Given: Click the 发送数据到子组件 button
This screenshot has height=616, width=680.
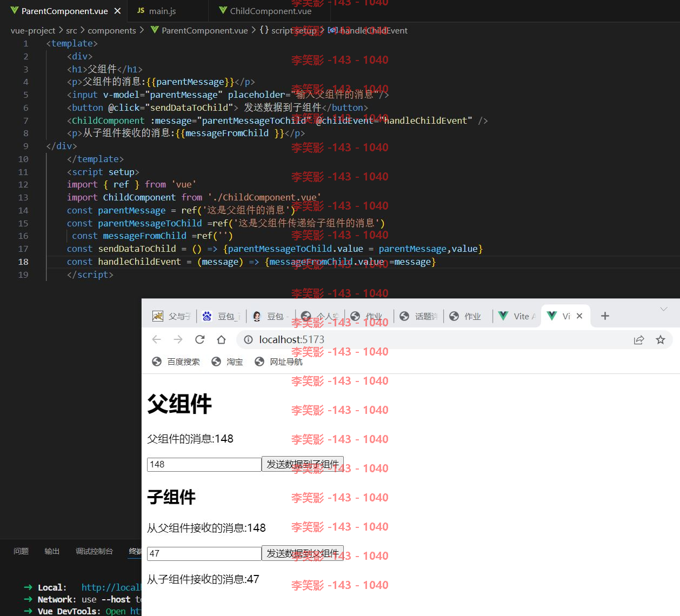Looking at the screenshot, I should point(303,464).
